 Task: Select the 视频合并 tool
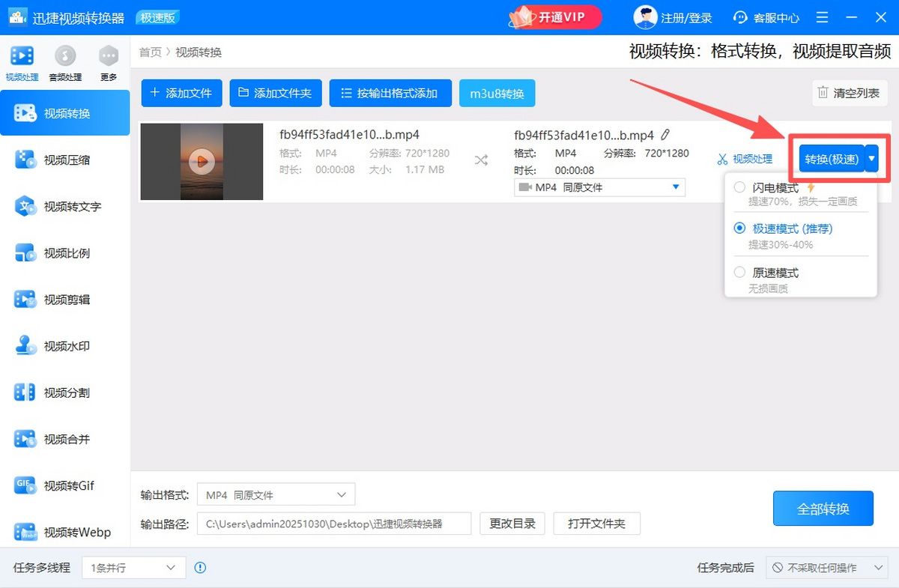tap(65, 439)
